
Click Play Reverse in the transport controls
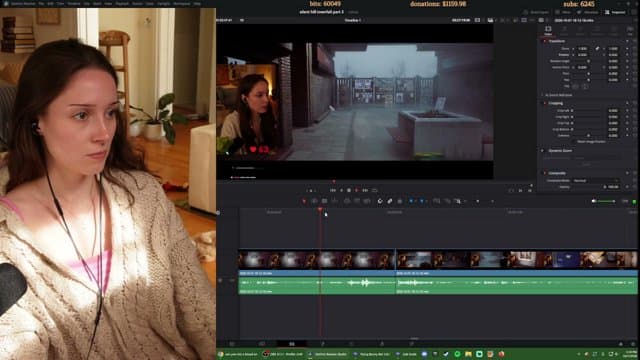[341, 190]
